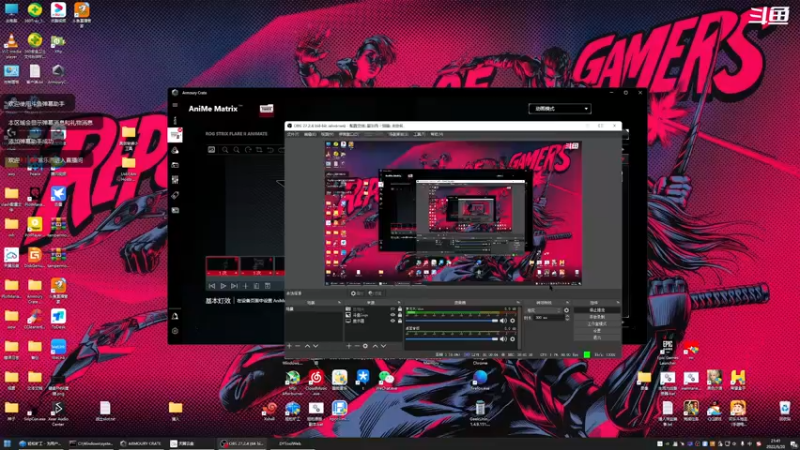Pop out the OBS Scene Transitions dock
This screenshot has width=800, height=450.
click(x=567, y=303)
